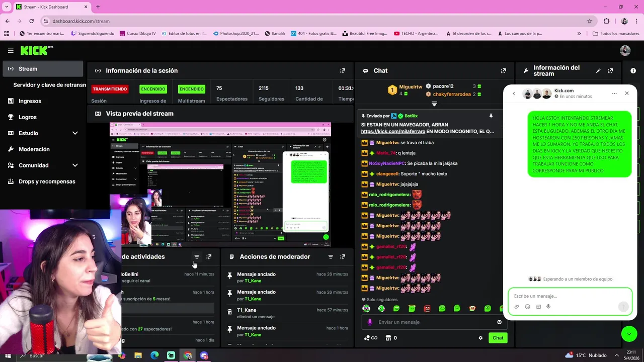644x362 pixels.
Task: Open Microsoft Edge from taskbar
Action: [x=154, y=355]
